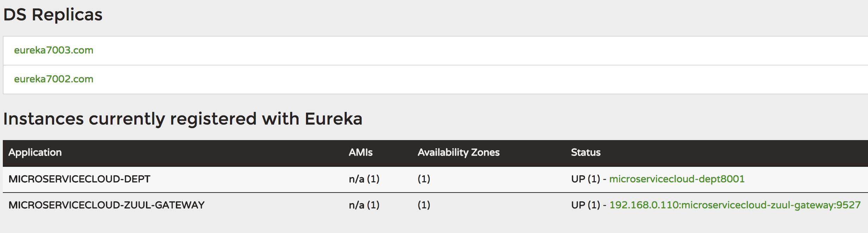868x233 pixels.
Task: Click the AMIs value for the ZUUL-GATEWAY row
Action: pos(364,205)
